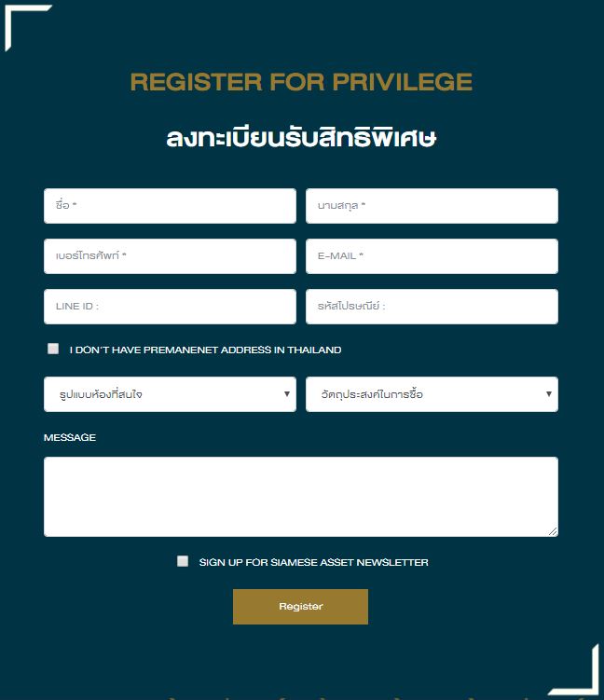Click the bottom-right white corner bracket decoration
This screenshot has height=700, width=604.
[x=587, y=680]
